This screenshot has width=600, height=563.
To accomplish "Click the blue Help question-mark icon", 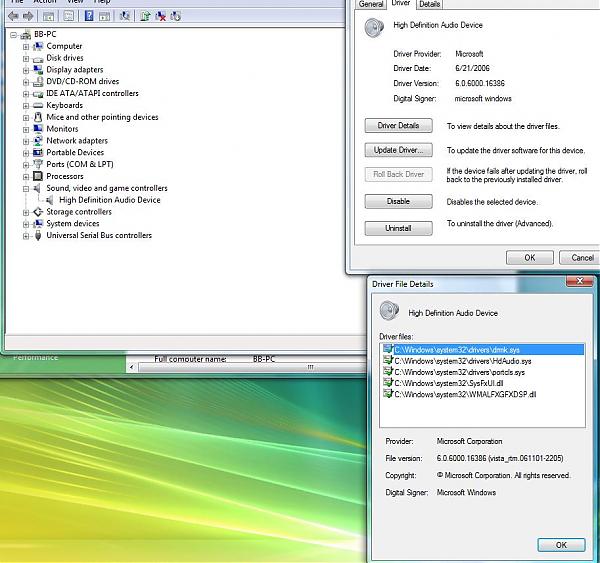I will pyautogui.click(x=89, y=16).
